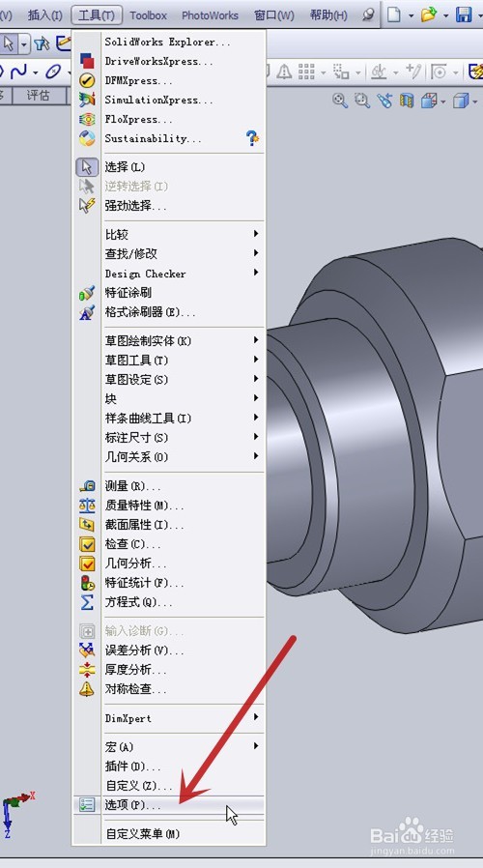
Task: Open dropdown arrow next to Open folder
Action: (x=445, y=15)
